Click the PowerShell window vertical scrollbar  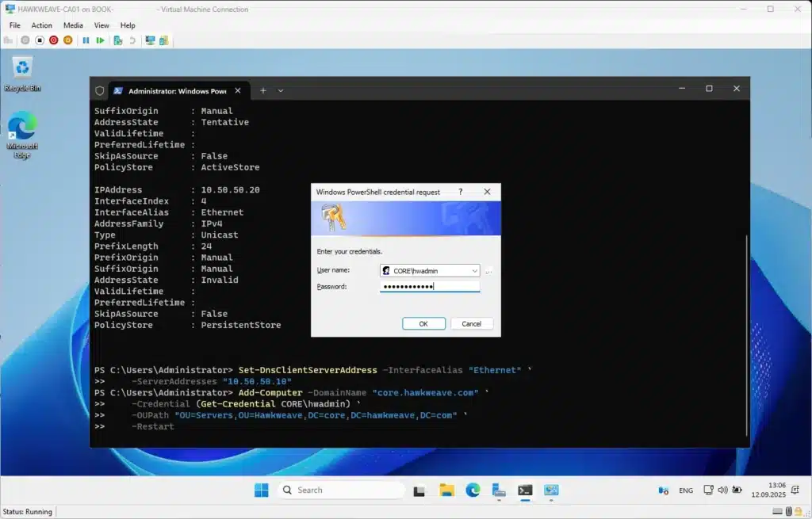coord(746,333)
